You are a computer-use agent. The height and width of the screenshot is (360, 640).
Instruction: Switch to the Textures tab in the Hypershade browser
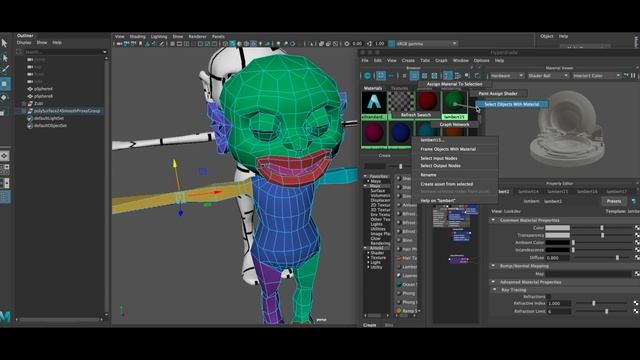[400, 88]
